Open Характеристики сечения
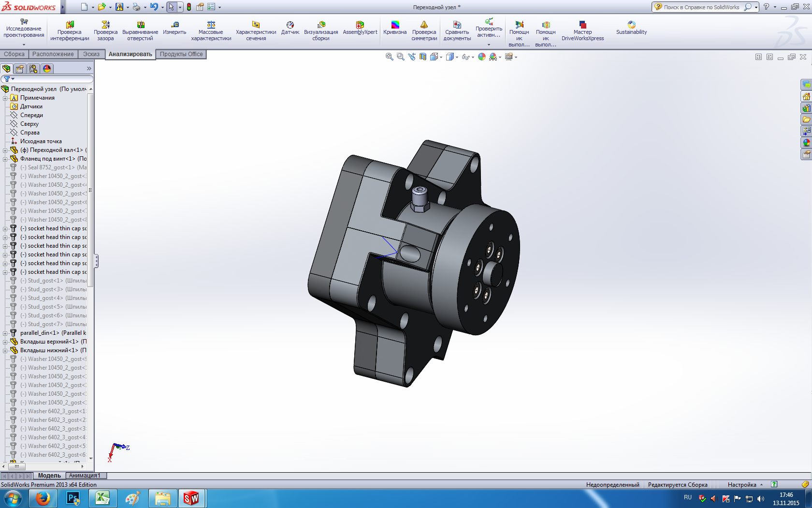The image size is (812, 508). point(256,31)
